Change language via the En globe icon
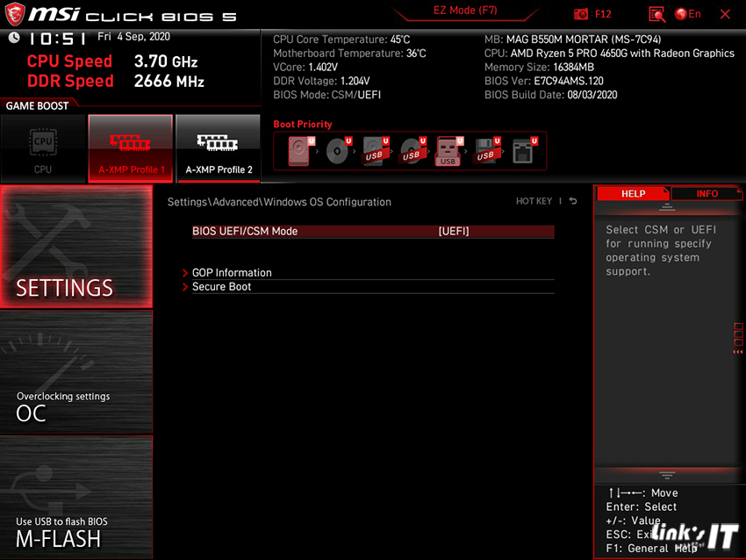The width and height of the screenshot is (746, 560). point(687,14)
